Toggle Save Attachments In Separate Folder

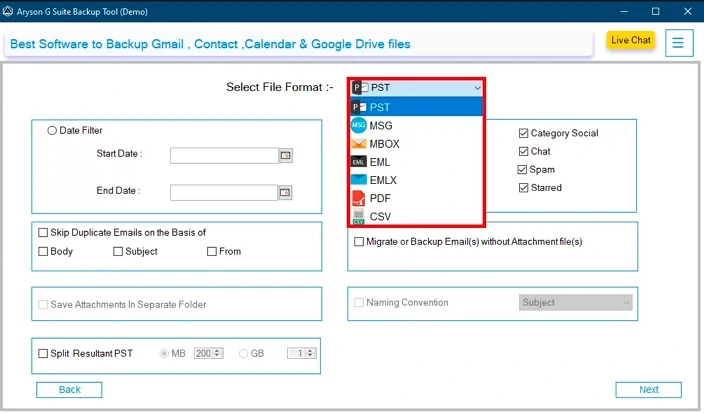coord(43,305)
